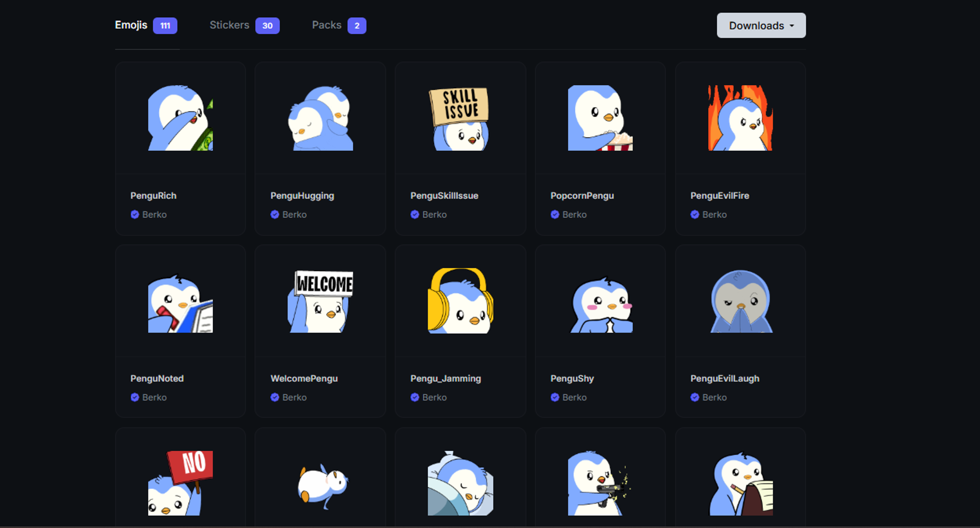This screenshot has width=980, height=528.
Task: Select the PenguSkillIssue sign emoji
Action: click(x=460, y=118)
